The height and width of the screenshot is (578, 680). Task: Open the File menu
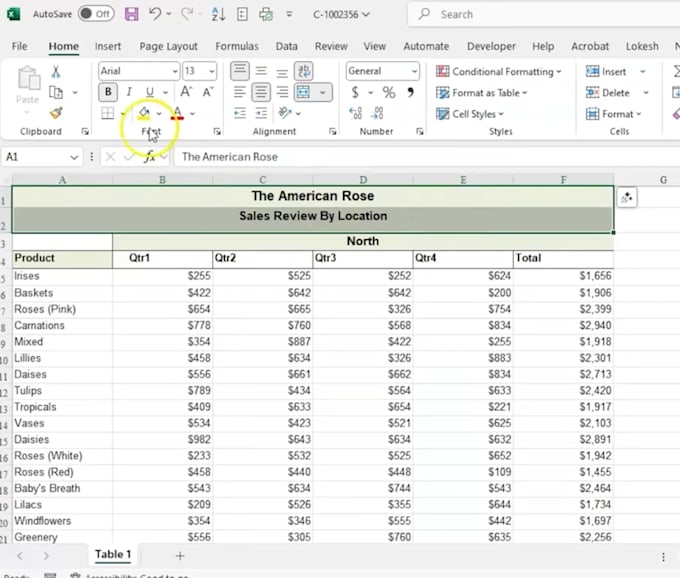pos(20,46)
